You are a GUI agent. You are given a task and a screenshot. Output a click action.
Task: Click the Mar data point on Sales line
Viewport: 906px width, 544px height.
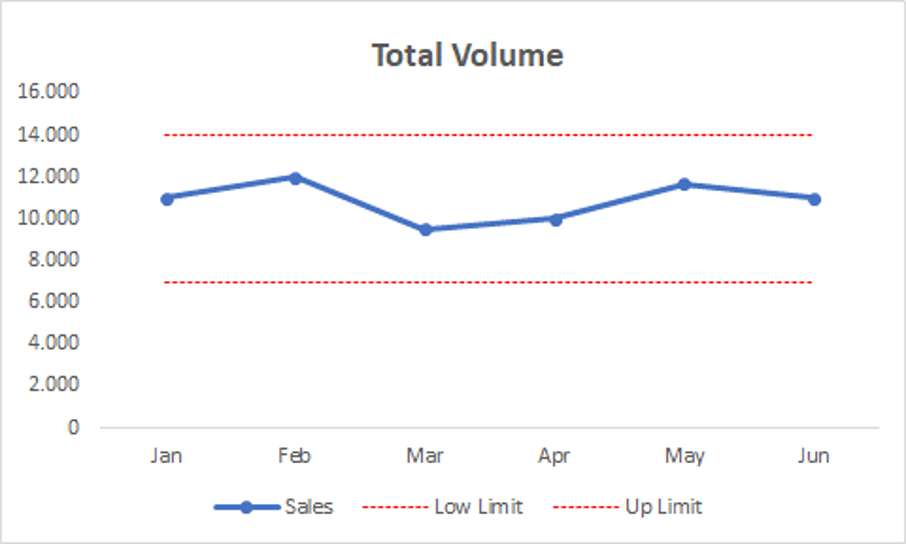[x=425, y=230]
